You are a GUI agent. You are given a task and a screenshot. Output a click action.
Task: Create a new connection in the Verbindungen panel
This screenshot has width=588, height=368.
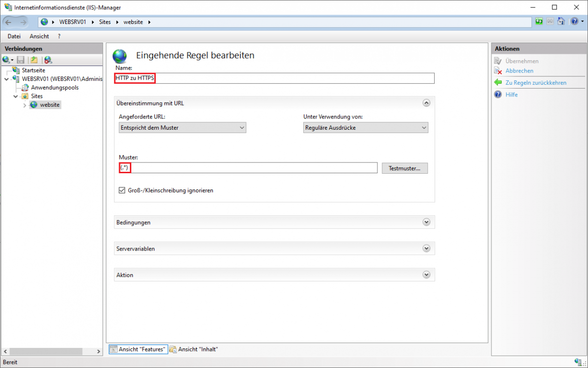pos(7,59)
